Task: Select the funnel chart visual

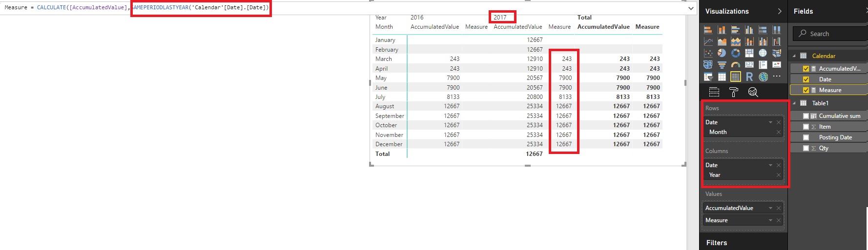Action: pos(722,64)
